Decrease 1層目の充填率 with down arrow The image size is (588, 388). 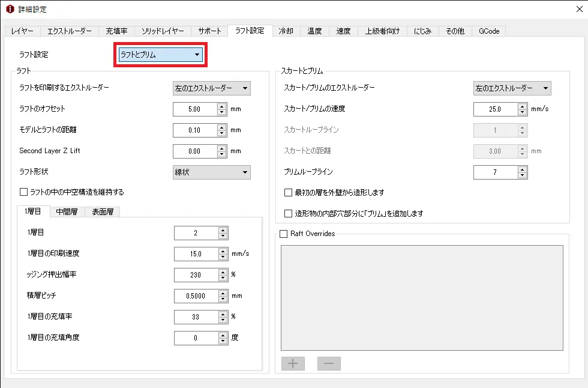(223, 320)
